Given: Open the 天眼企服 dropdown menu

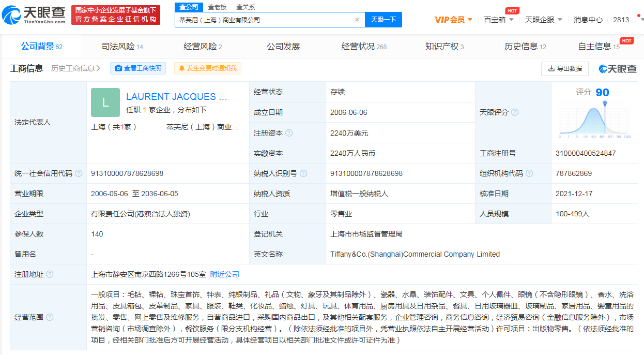Looking at the screenshot, I should pos(543,20).
